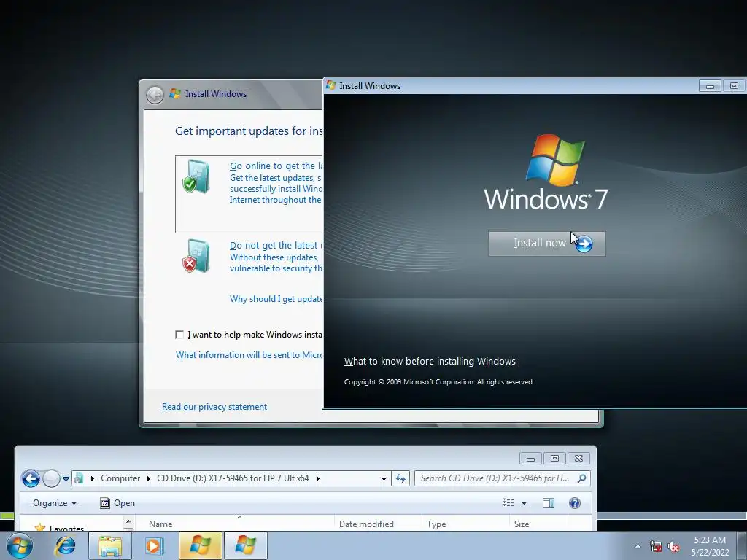Click the Explorer address bar drive icon
747x560 pixels.
point(79,478)
